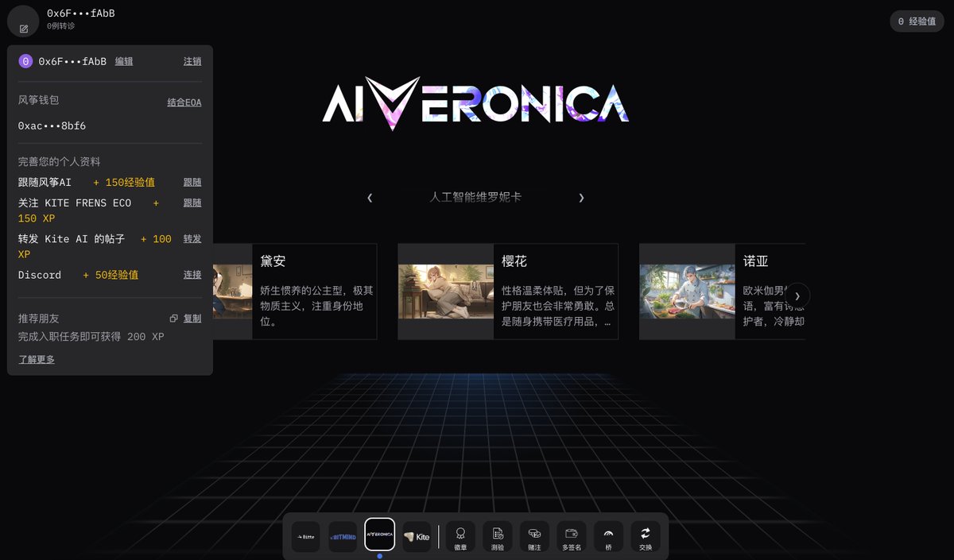Open the Bitmind app in the dock
Screen dimensions: 954x560
coord(343,536)
